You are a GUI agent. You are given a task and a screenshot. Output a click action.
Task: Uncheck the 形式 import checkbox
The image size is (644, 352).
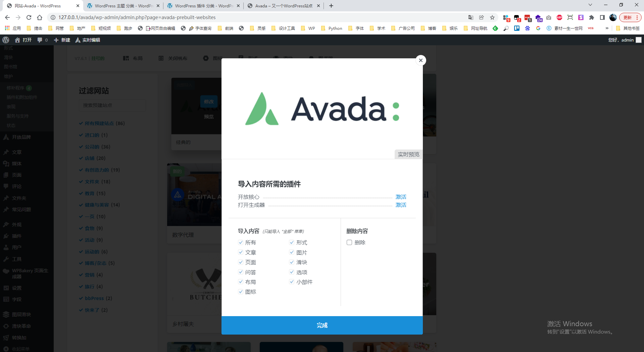[x=292, y=242]
